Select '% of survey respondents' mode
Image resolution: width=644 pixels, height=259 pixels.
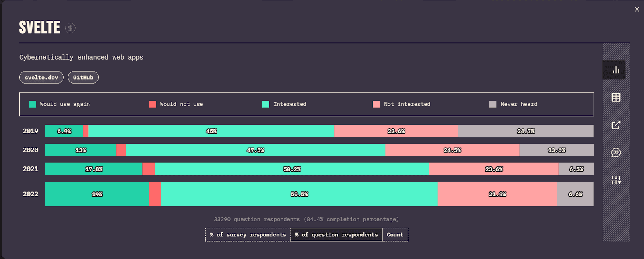(248, 235)
